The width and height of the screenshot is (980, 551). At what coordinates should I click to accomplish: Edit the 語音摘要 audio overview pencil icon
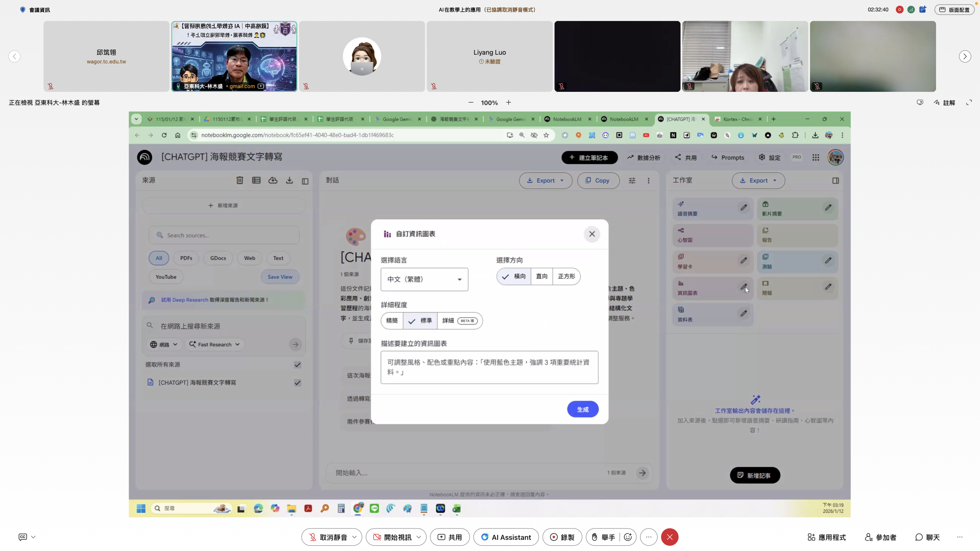tap(743, 207)
